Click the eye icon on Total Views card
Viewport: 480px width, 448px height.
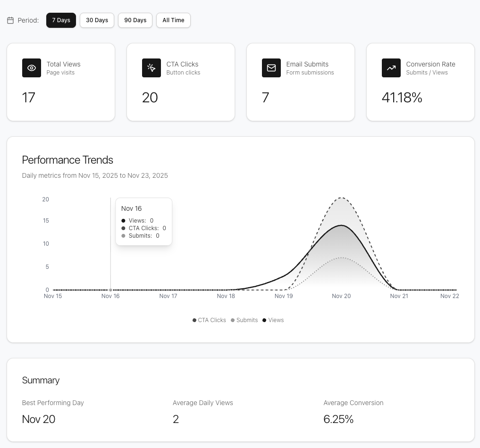(31, 68)
